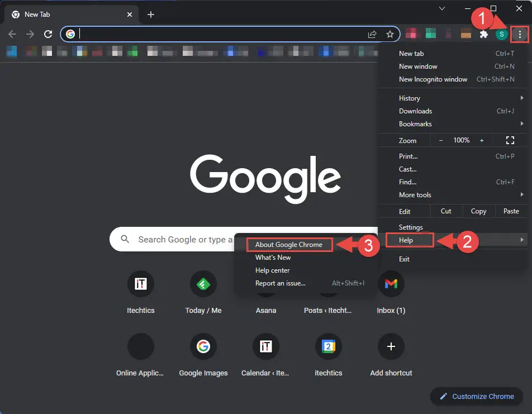Screen dimensions: 532x414
Task: Choose New tab from the menu
Action: [453, 54]
